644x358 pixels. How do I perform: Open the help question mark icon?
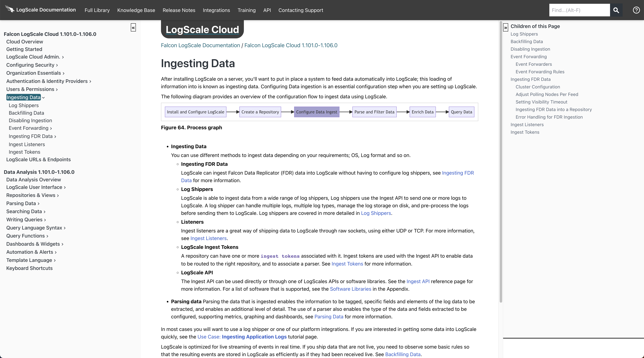coord(636,10)
